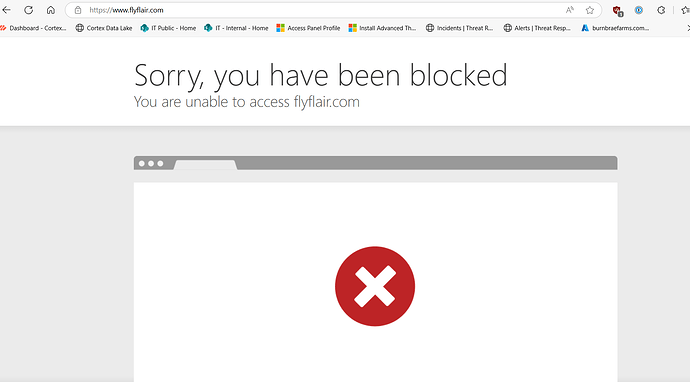Add page to favorites with star icon
The width and height of the screenshot is (690, 382).
pos(590,10)
